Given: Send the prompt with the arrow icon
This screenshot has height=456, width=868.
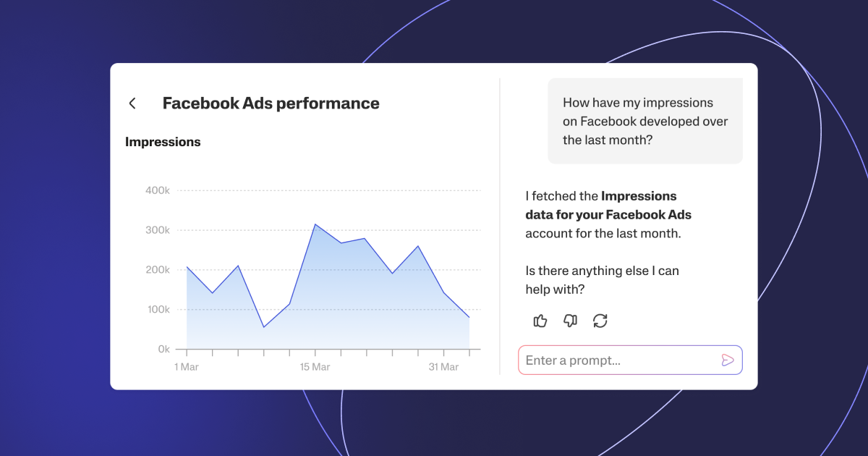Looking at the screenshot, I should (728, 360).
